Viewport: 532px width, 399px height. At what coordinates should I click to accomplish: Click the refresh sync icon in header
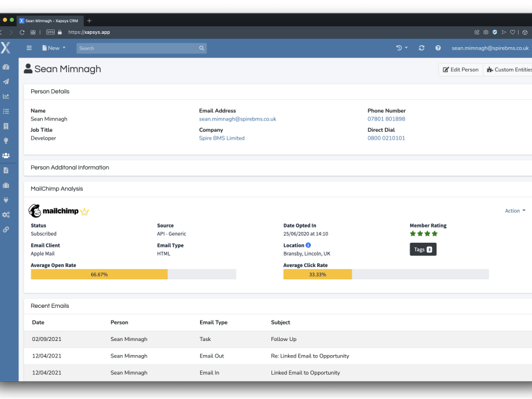pyautogui.click(x=421, y=48)
